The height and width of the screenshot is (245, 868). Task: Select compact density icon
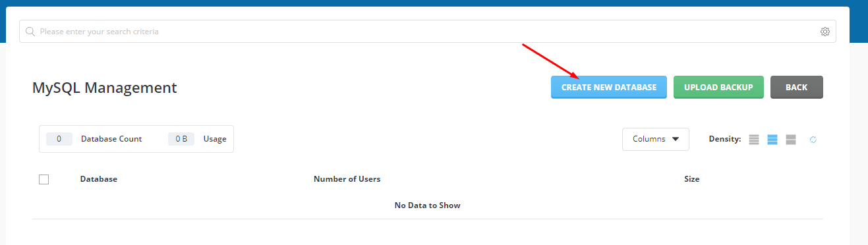754,140
